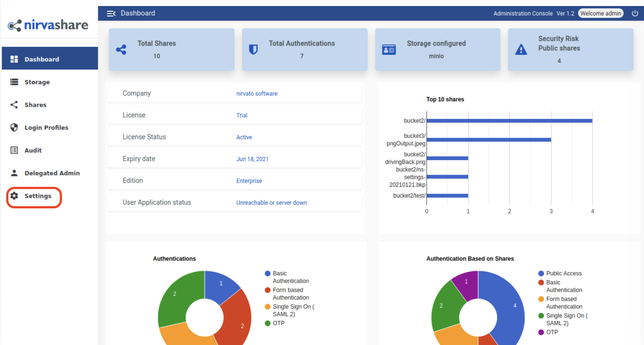Click the Authentication Based on Shares title
Viewport: 644px width, 345px height.
coord(470,259)
